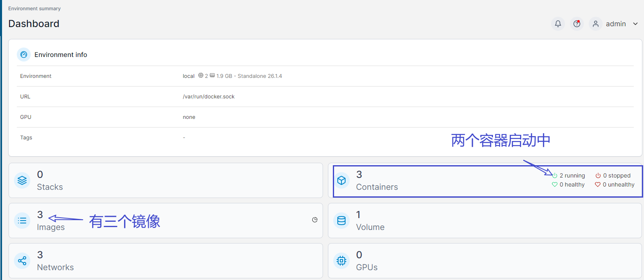Click the 0 unhealthy heart indicator
This screenshot has width=644, height=280.
point(615,184)
